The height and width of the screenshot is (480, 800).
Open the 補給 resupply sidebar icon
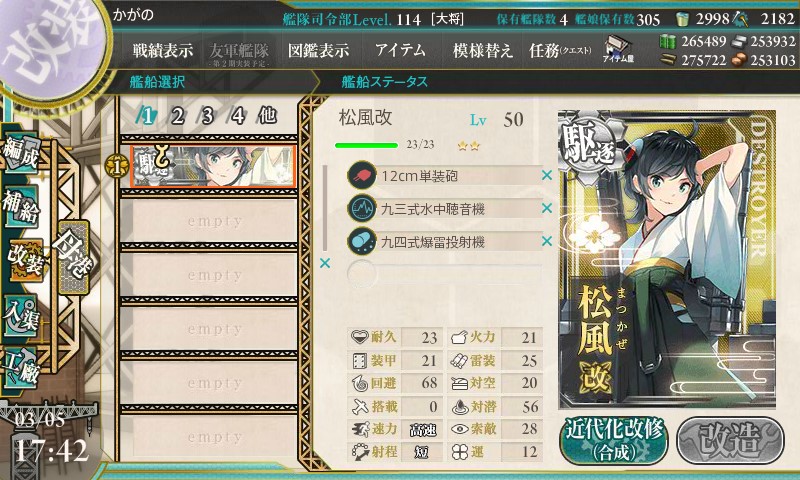21,206
